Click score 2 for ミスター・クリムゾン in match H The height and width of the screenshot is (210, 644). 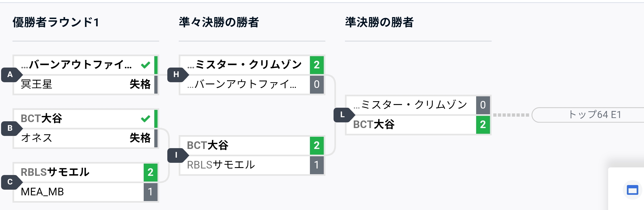317,65
